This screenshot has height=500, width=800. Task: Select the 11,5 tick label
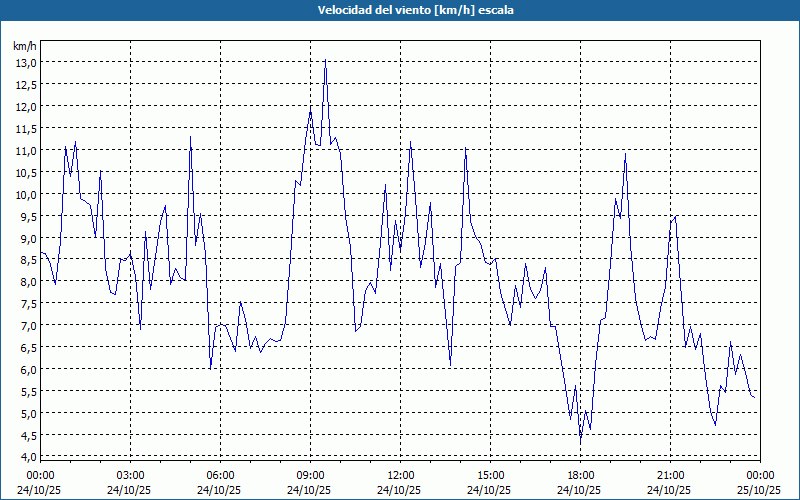tap(25, 128)
